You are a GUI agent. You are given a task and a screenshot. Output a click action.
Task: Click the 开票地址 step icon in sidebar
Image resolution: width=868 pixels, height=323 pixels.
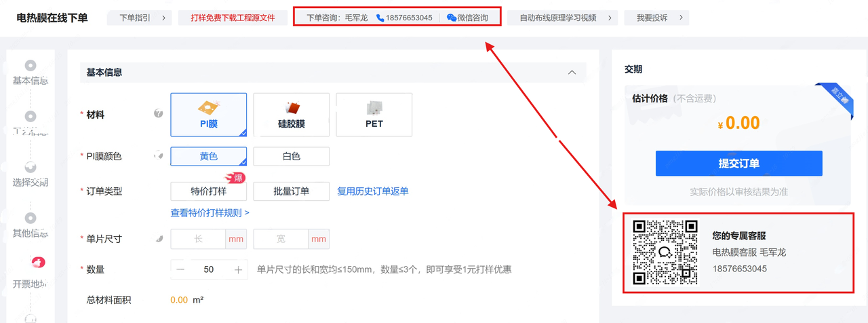tap(38, 262)
